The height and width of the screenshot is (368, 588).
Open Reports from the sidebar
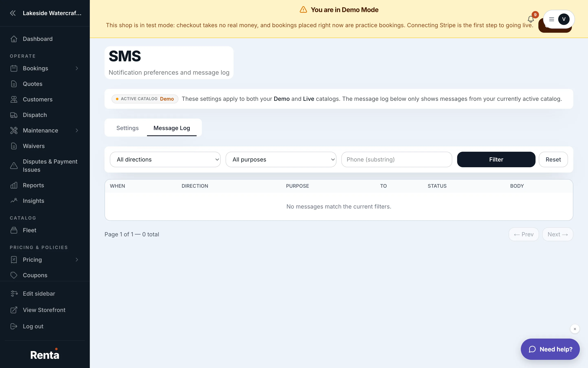33,185
